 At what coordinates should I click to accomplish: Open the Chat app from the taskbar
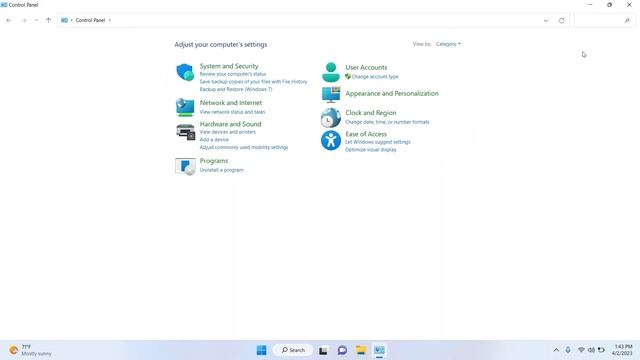[x=342, y=350]
